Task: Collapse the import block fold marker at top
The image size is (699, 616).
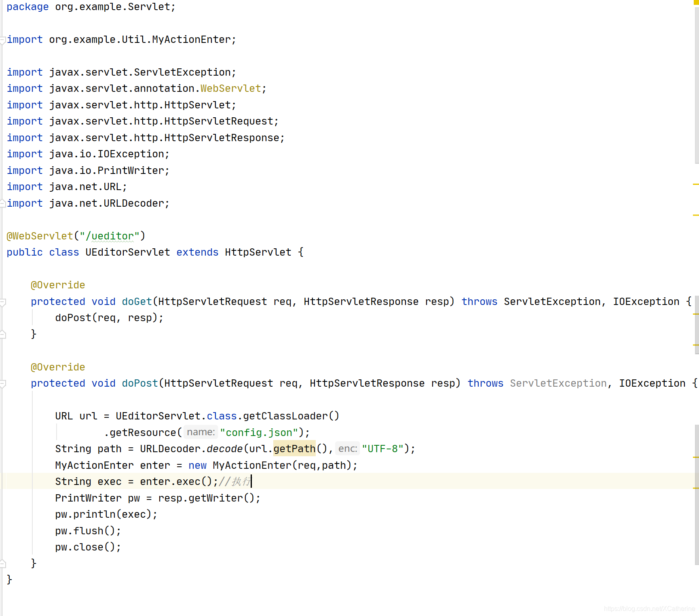Action: coord(2,40)
